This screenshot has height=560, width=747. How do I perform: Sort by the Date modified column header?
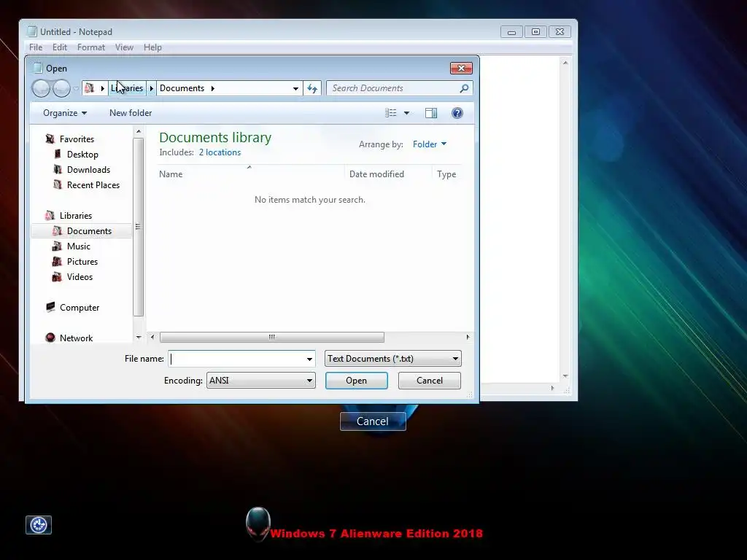tap(376, 174)
